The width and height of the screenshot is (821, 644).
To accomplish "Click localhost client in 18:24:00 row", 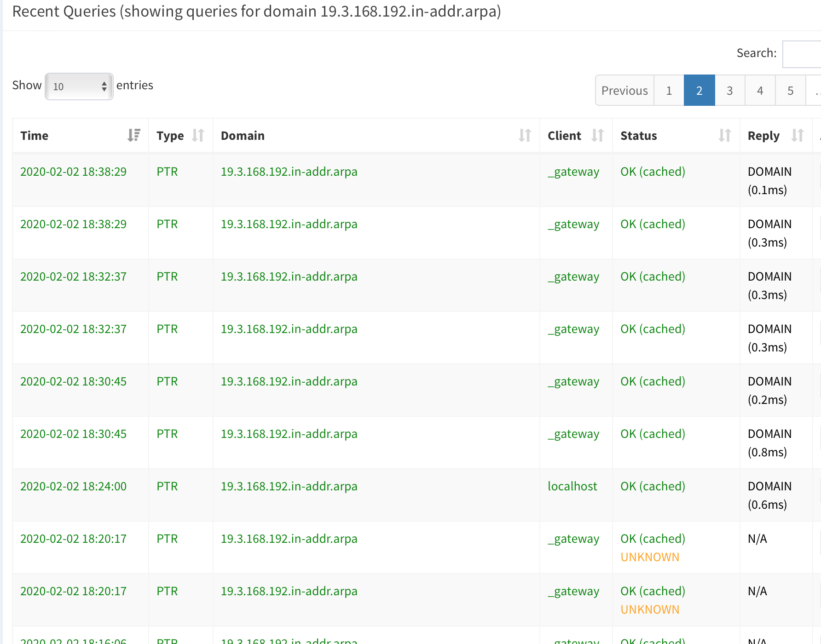I will coord(572,486).
